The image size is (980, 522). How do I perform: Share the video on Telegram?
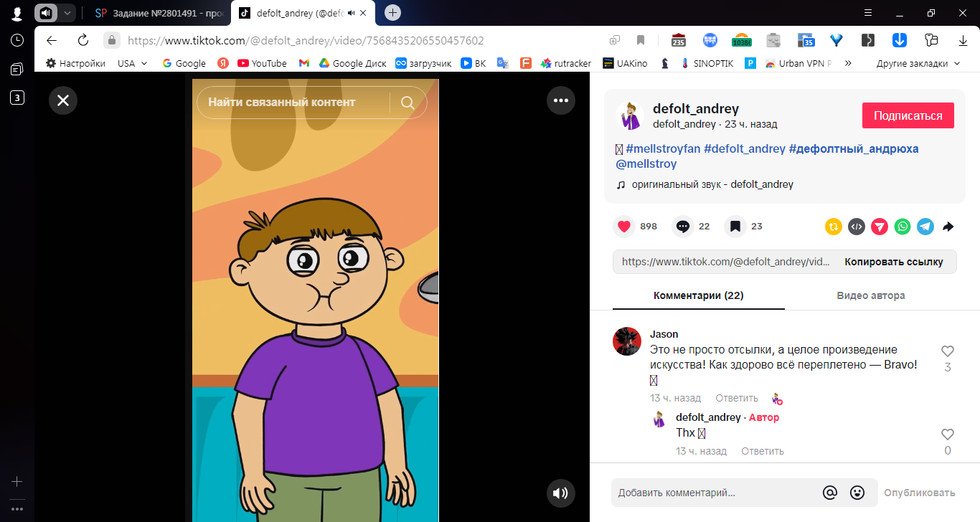tap(925, 227)
